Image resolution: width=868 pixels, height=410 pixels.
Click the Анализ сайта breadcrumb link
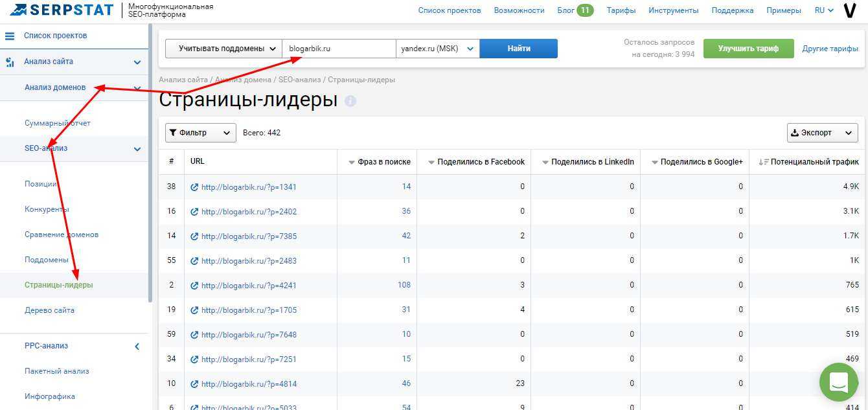point(183,80)
